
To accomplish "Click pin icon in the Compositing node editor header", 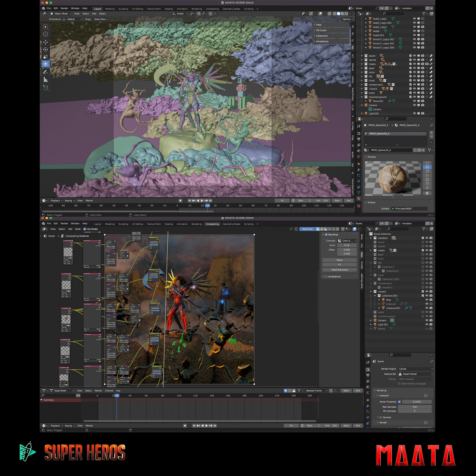I will pos(291,229).
